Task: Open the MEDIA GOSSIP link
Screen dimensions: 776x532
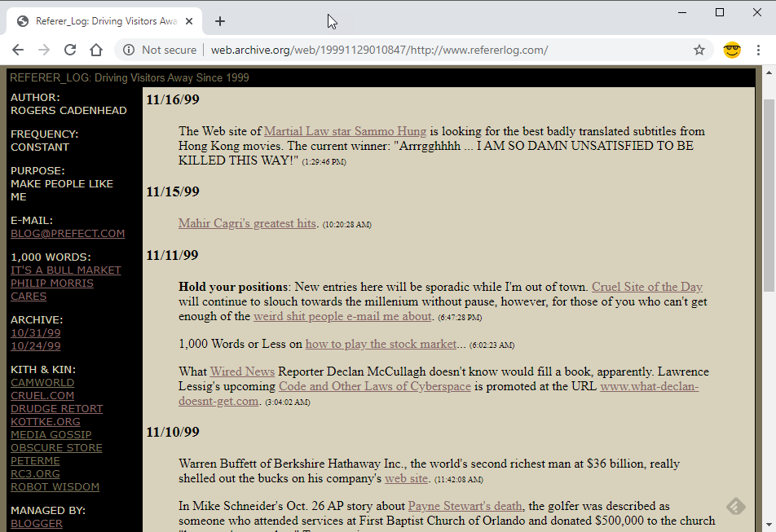Action: (x=51, y=434)
